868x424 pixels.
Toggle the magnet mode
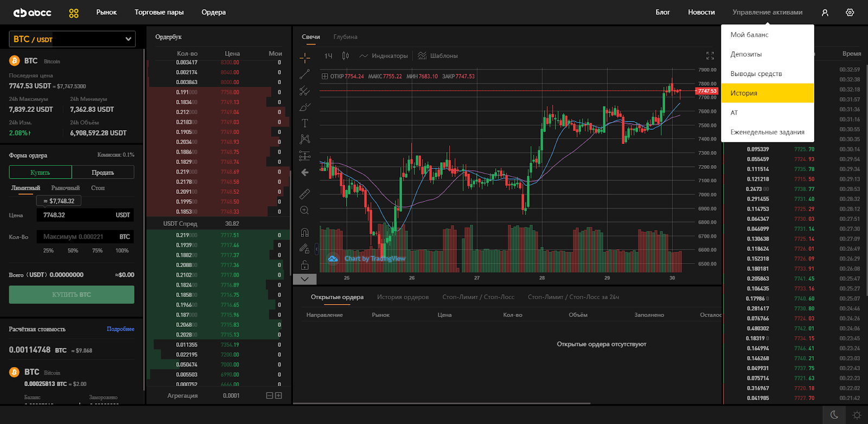pos(305,232)
